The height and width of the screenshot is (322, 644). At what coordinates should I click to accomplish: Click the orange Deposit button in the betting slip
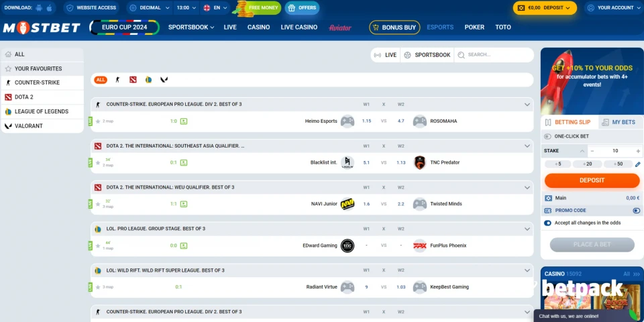pyautogui.click(x=592, y=180)
